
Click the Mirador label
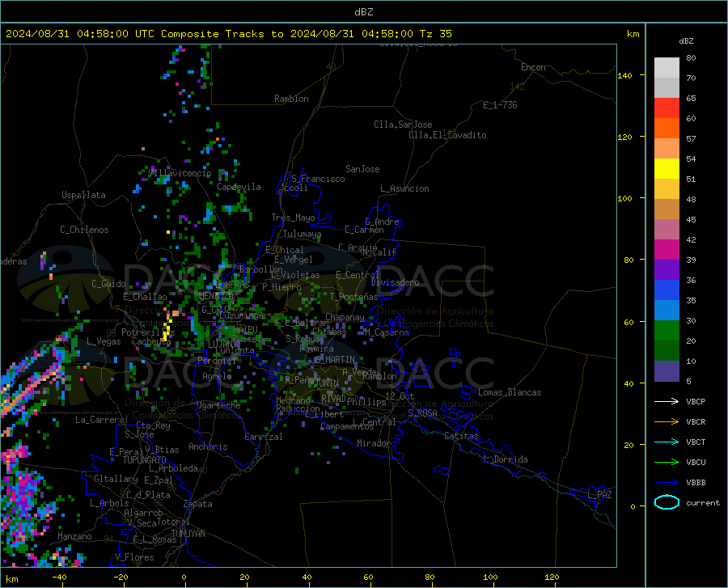pyautogui.click(x=374, y=443)
